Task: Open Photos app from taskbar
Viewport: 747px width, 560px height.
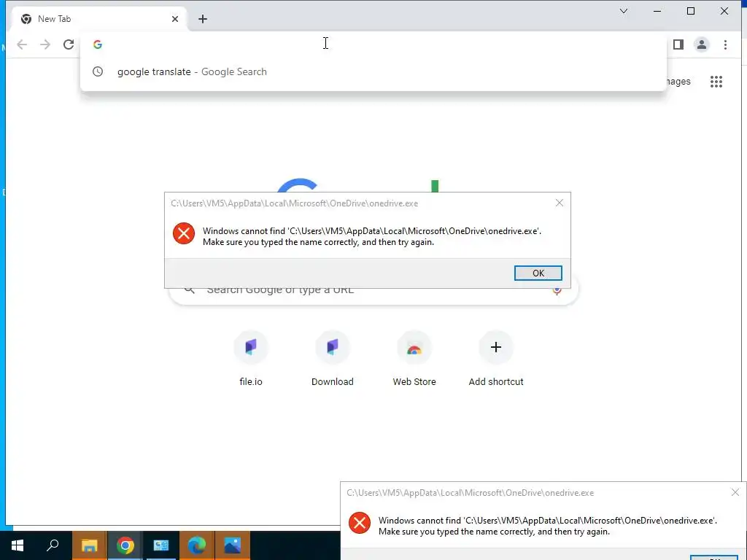Action: coord(233,545)
